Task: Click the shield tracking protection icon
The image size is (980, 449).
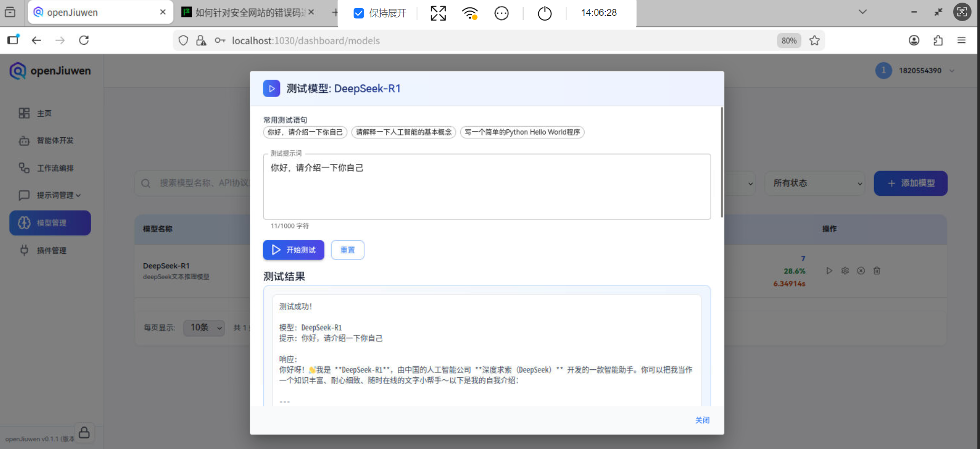Action: click(183, 41)
